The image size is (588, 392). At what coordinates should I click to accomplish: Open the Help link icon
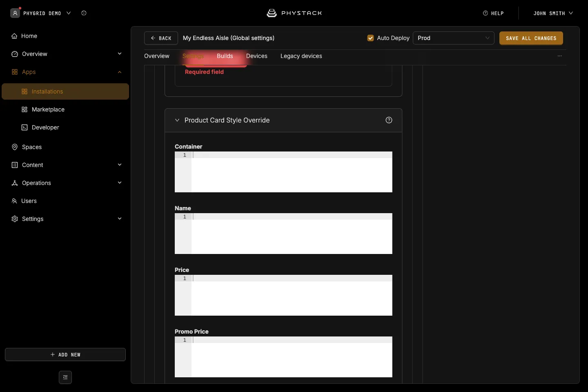[486, 13]
